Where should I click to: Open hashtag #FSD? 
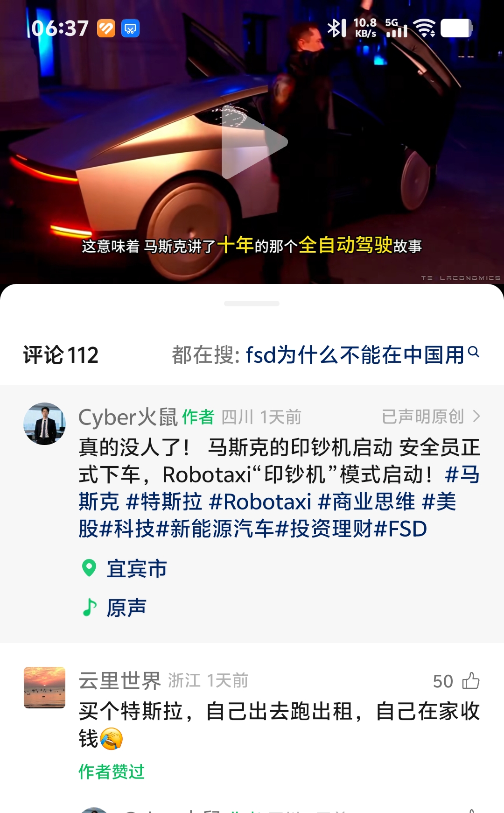click(400, 529)
